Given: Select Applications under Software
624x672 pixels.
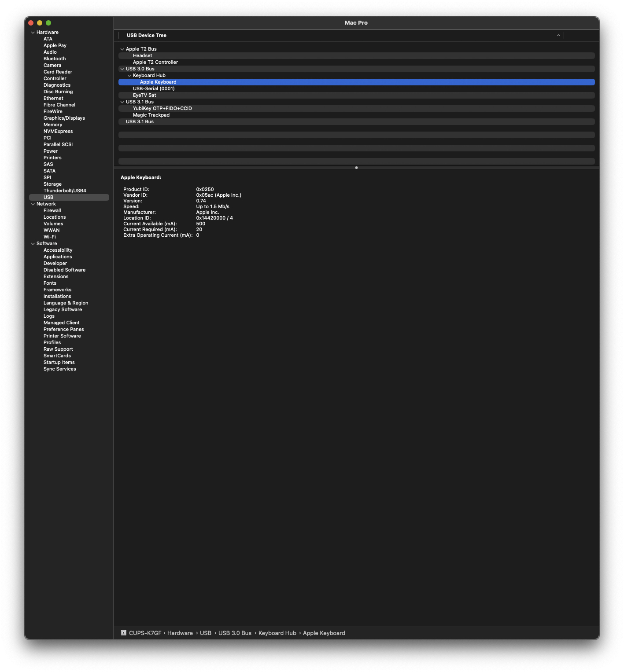Looking at the screenshot, I should [x=58, y=257].
